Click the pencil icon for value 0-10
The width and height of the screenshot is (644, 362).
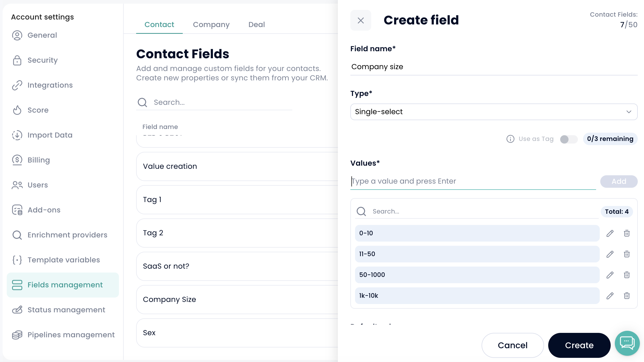pos(610,233)
